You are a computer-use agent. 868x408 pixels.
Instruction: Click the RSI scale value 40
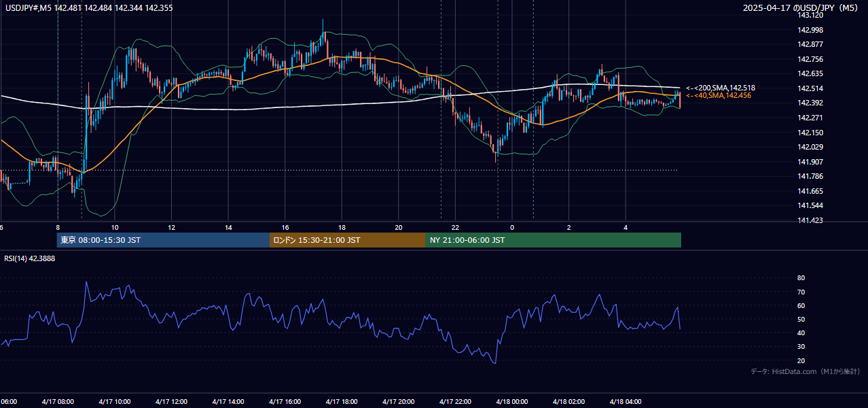(x=801, y=333)
